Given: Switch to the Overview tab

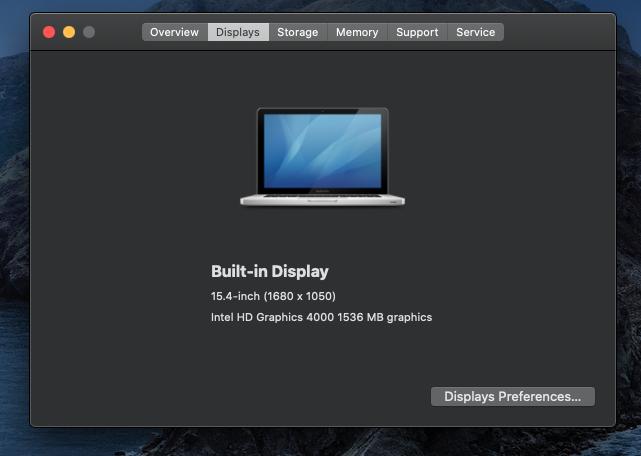Looking at the screenshot, I should click(175, 32).
